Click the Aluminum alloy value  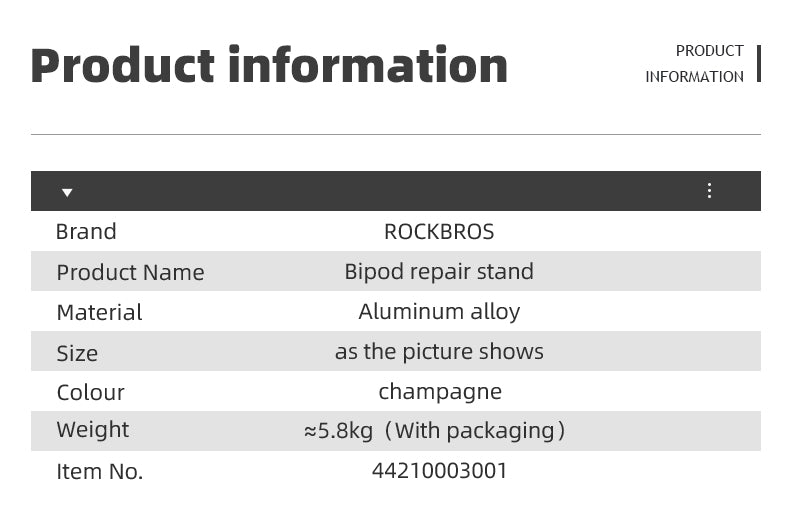click(x=439, y=311)
